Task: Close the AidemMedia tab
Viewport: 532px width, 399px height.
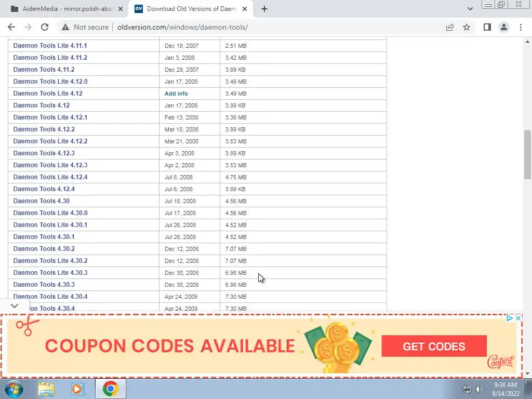Action: coord(120,9)
